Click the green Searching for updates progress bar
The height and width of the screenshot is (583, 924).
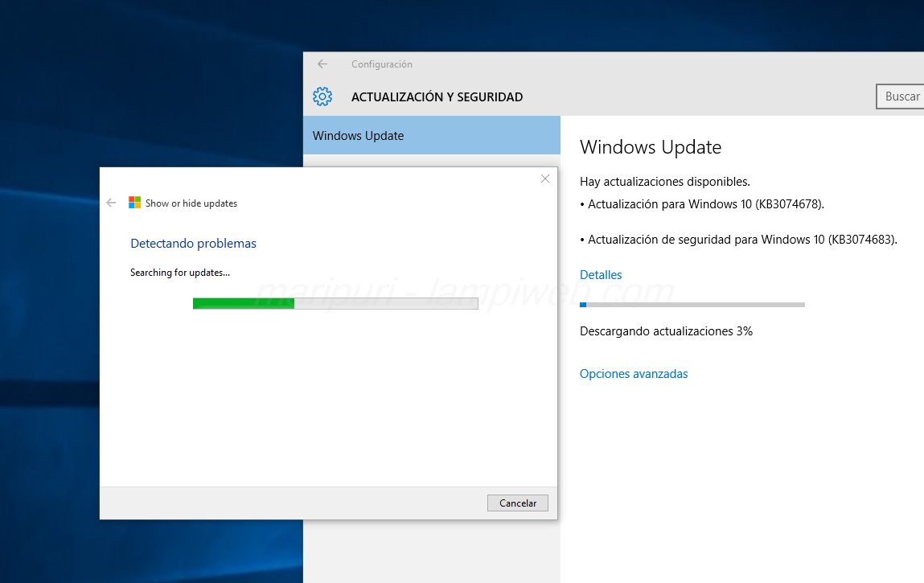pyautogui.click(x=335, y=303)
